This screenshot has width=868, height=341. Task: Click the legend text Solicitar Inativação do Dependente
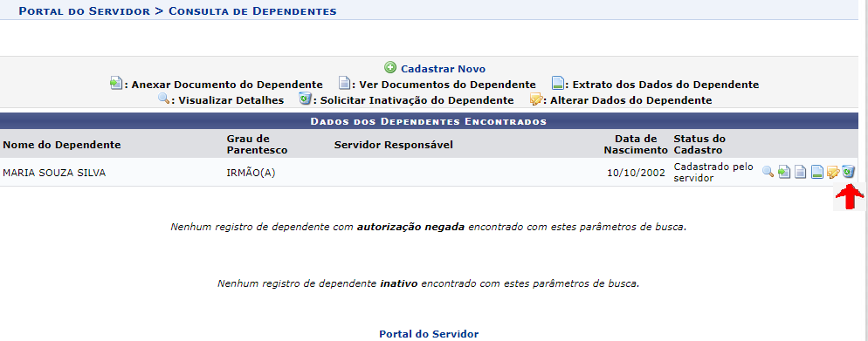tap(417, 100)
